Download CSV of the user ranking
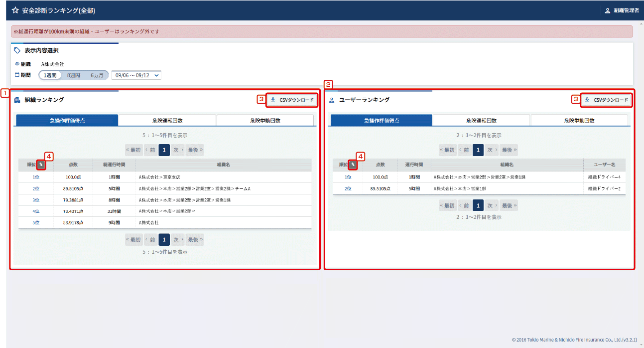The height and width of the screenshot is (348, 644). [607, 100]
